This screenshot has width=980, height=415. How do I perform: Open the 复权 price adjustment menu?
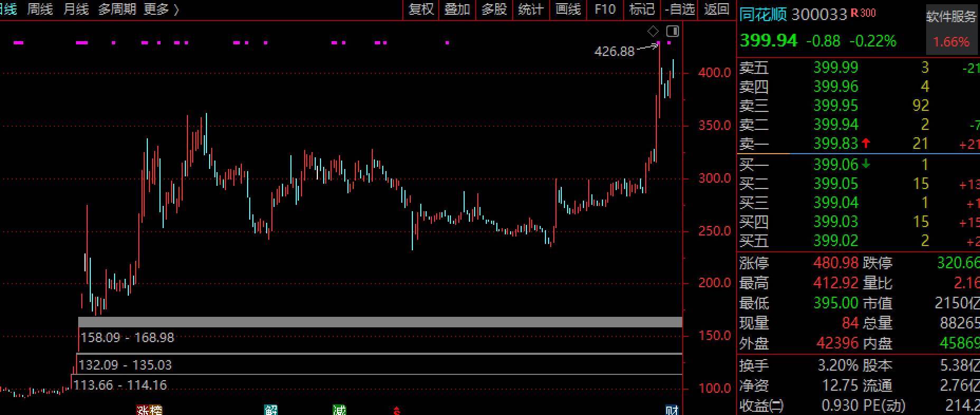(x=421, y=10)
